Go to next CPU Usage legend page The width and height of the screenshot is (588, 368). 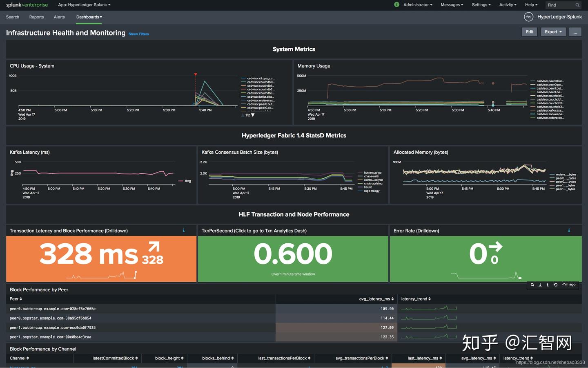[253, 115]
